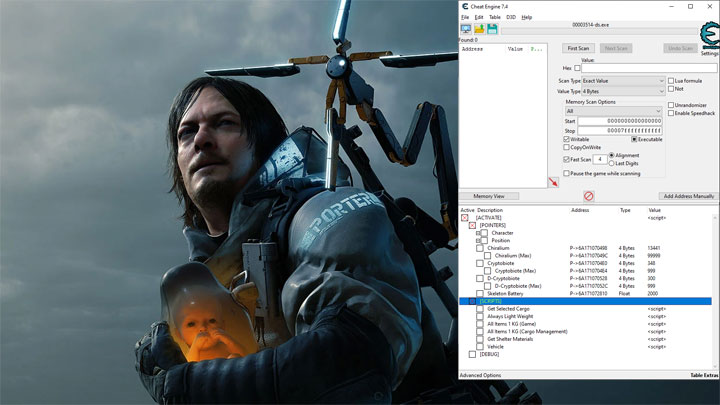This screenshot has height=405, width=720.
Task: Click Skeleton Battery value 2000
Action: [652, 293]
